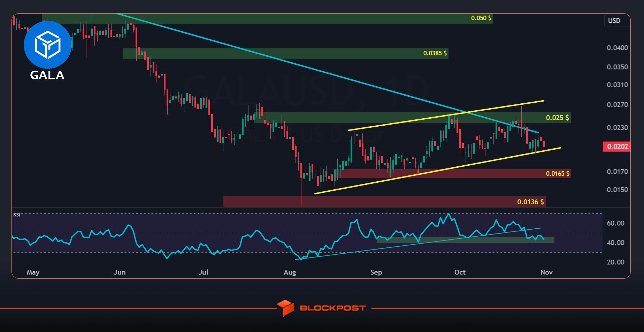The width and height of the screenshot is (644, 332).
Task: Click the RSI 40.00 scale value
Action: pyautogui.click(x=616, y=243)
